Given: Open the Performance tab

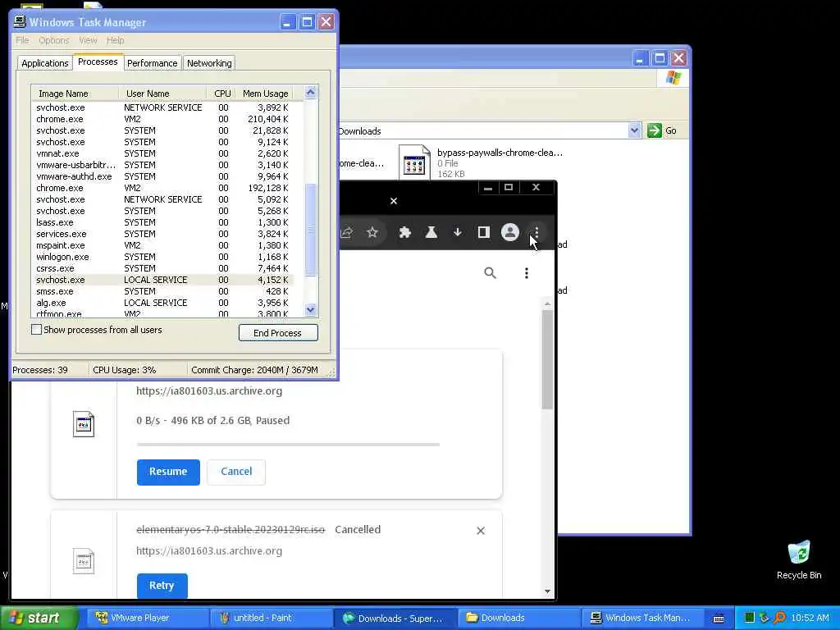Looking at the screenshot, I should (x=152, y=63).
